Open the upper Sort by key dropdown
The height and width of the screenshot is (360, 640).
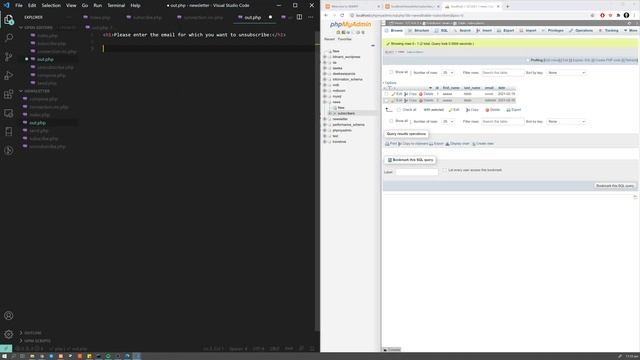[567, 73]
